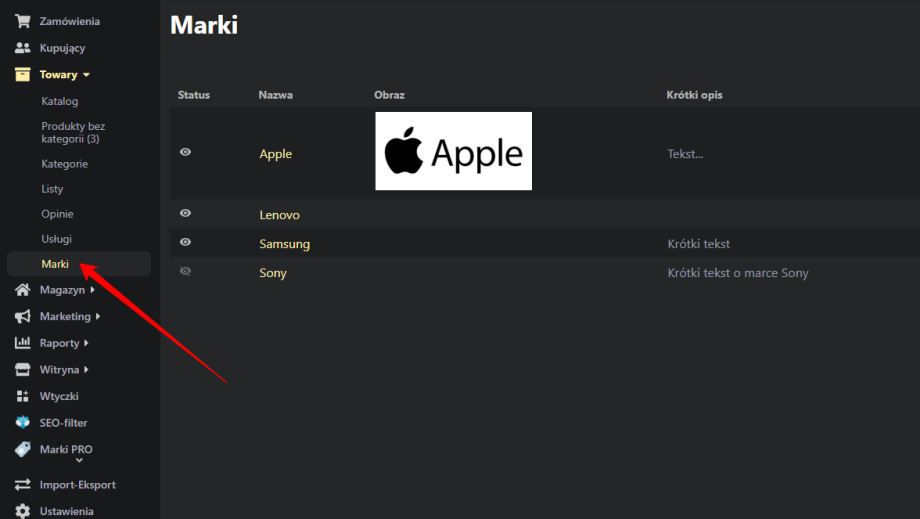This screenshot has height=519, width=920.
Task: Click the Raporty chart icon
Action: 22,343
